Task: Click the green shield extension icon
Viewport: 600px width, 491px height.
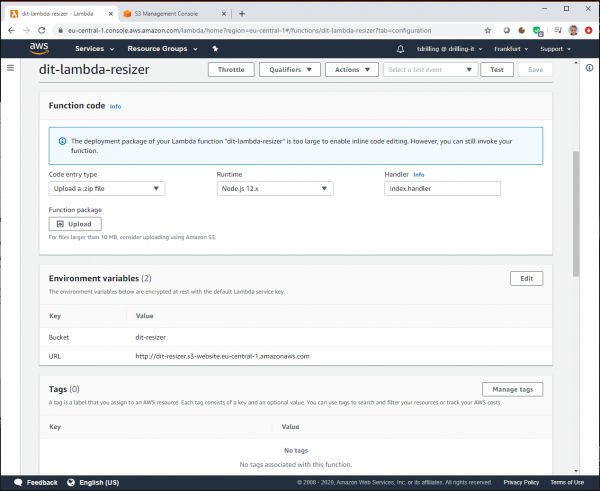Action: point(537,31)
